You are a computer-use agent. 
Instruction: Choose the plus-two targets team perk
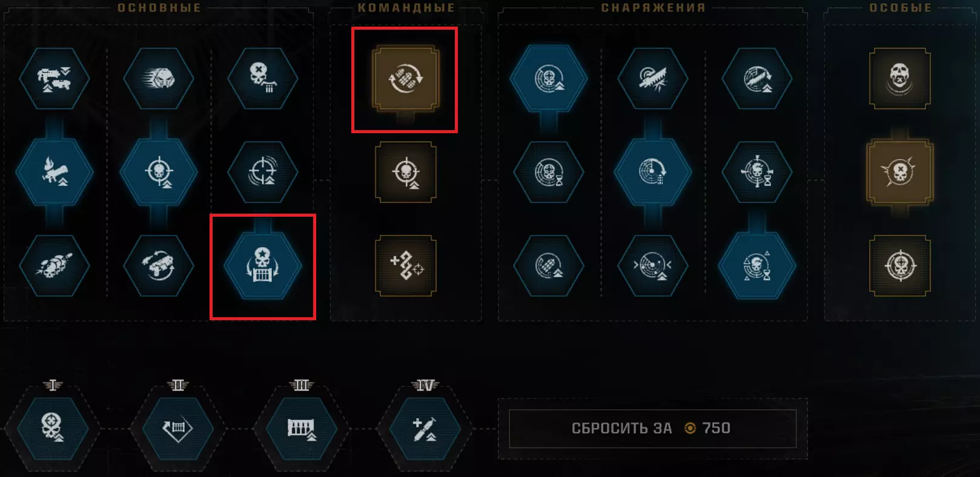pyautogui.click(x=406, y=266)
